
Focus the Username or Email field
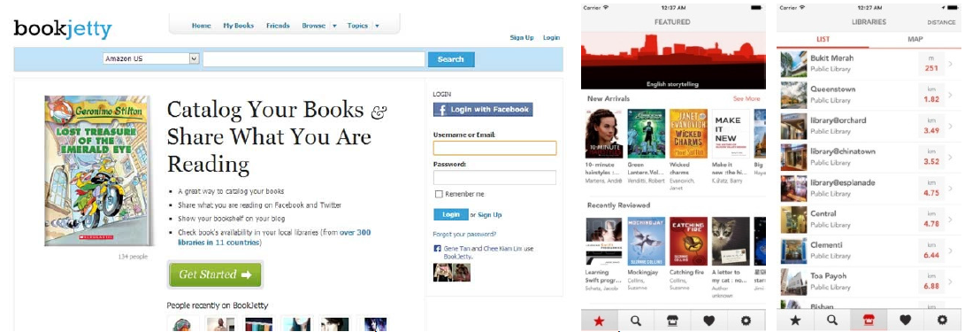pyautogui.click(x=494, y=148)
